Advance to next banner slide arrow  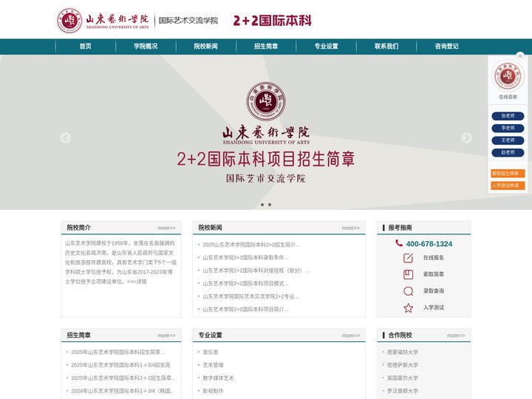(466, 137)
